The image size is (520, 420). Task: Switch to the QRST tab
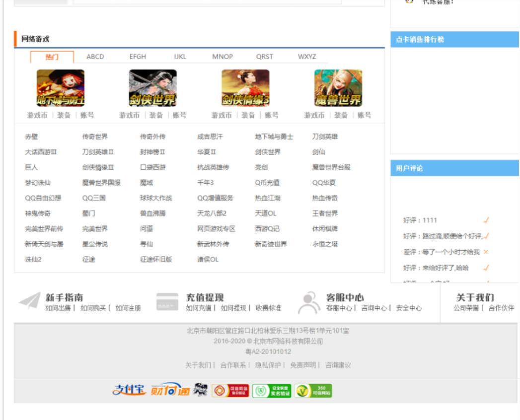coord(265,57)
